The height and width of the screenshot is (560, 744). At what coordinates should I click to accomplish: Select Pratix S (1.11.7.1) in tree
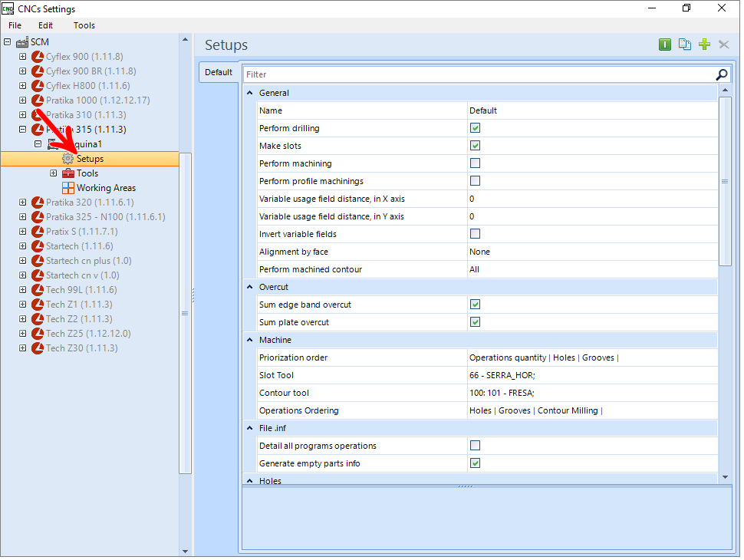[x=81, y=232]
